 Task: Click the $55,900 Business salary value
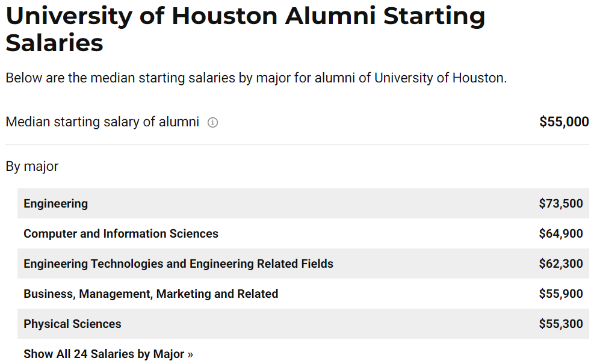coord(561,294)
